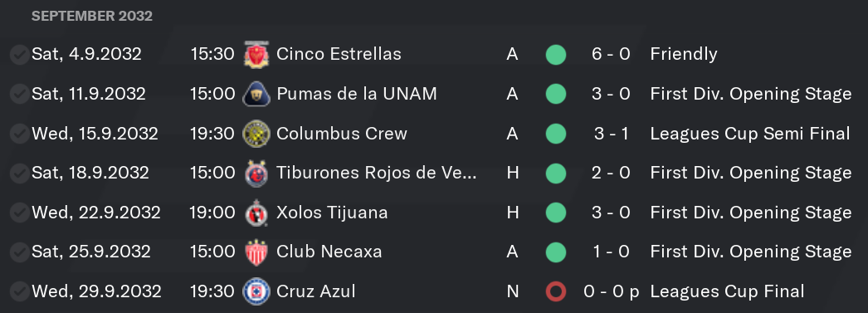Open the Columbus Crew club logo
This screenshot has width=868, height=313.
coord(256,134)
